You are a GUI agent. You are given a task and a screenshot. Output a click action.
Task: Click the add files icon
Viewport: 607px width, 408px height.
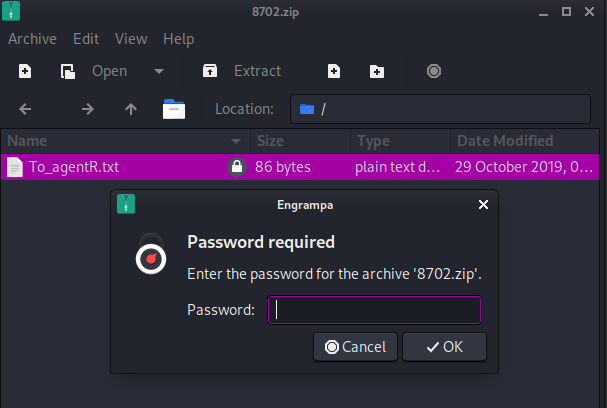click(334, 72)
